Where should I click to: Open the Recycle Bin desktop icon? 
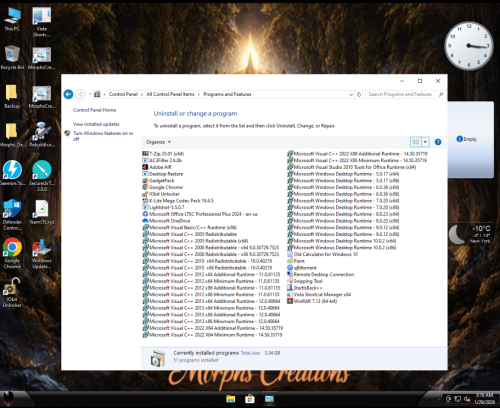tap(12, 58)
